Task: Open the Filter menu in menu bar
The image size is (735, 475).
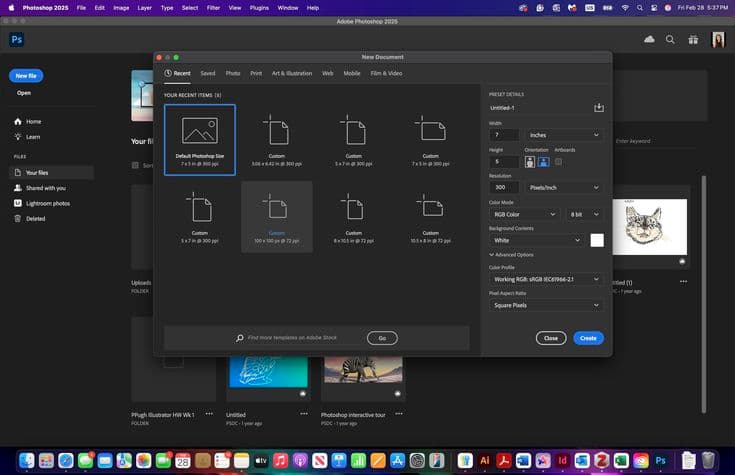Action: coord(213,7)
